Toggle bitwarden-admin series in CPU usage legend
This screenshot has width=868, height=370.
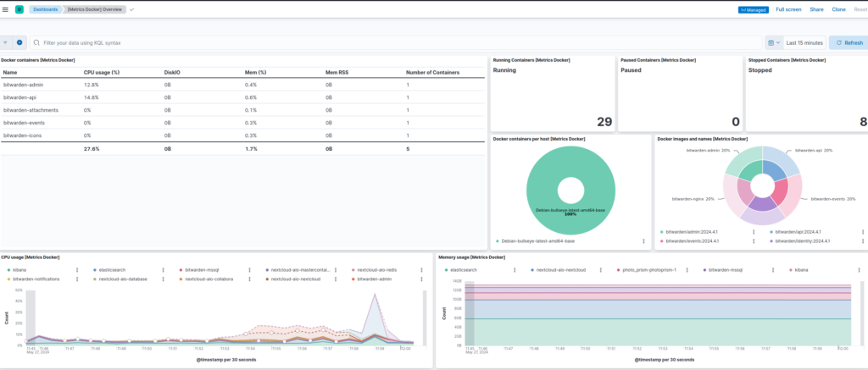tap(375, 278)
